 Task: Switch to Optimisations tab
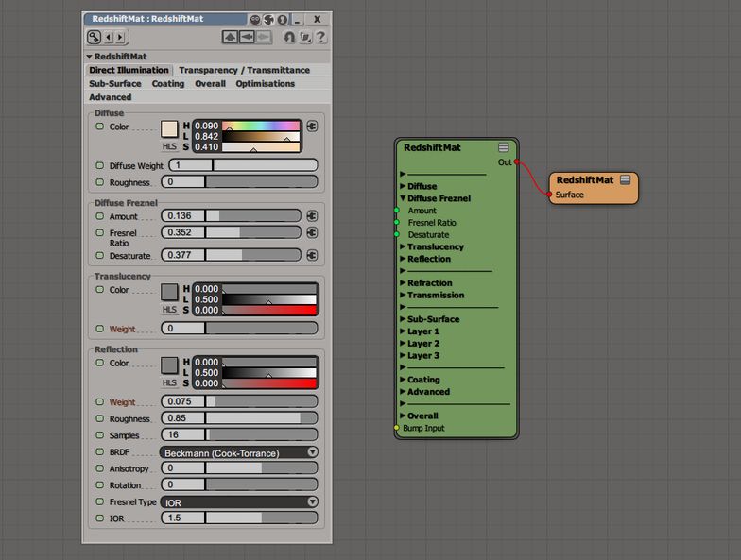point(265,83)
